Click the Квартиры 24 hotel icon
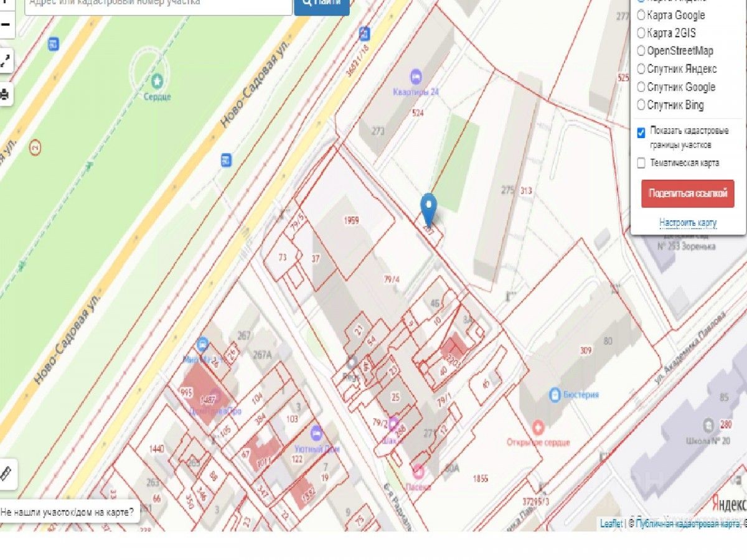747x560 pixels. [416, 78]
